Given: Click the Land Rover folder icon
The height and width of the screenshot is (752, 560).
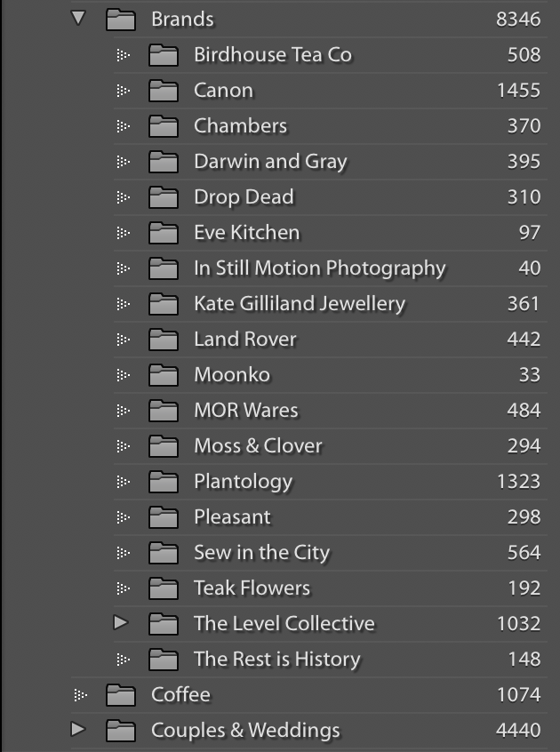Looking at the screenshot, I should tap(164, 340).
